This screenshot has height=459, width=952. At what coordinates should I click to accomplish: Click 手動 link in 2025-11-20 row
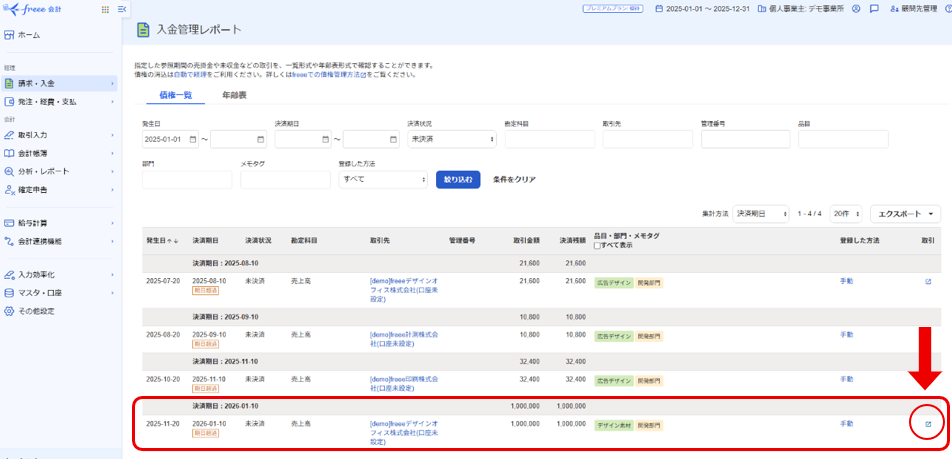click(846, 423)
